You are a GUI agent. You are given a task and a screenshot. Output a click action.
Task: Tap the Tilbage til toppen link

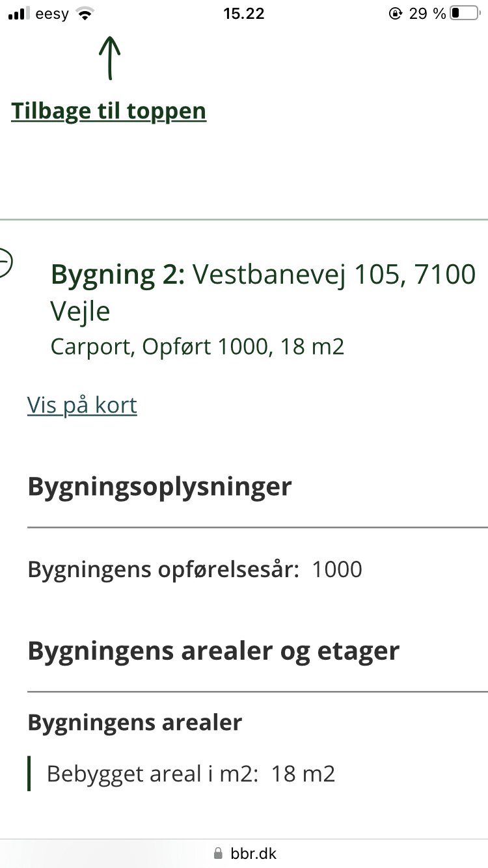tap(109, 111)
